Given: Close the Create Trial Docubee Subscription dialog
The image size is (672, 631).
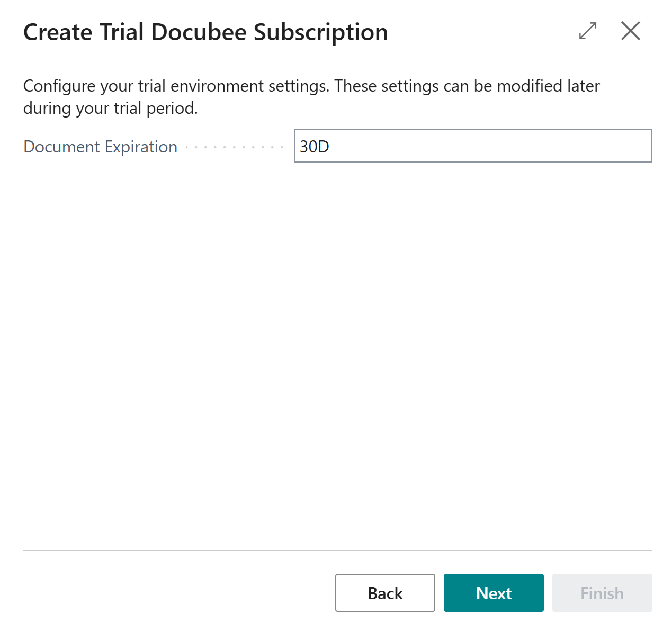Looking at the screenshot, I should (631, 31).
